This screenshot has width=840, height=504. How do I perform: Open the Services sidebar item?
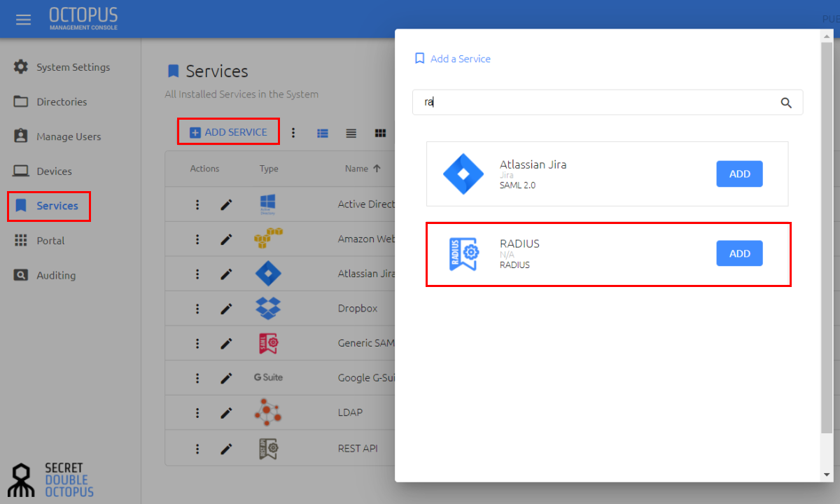(49, 206)
